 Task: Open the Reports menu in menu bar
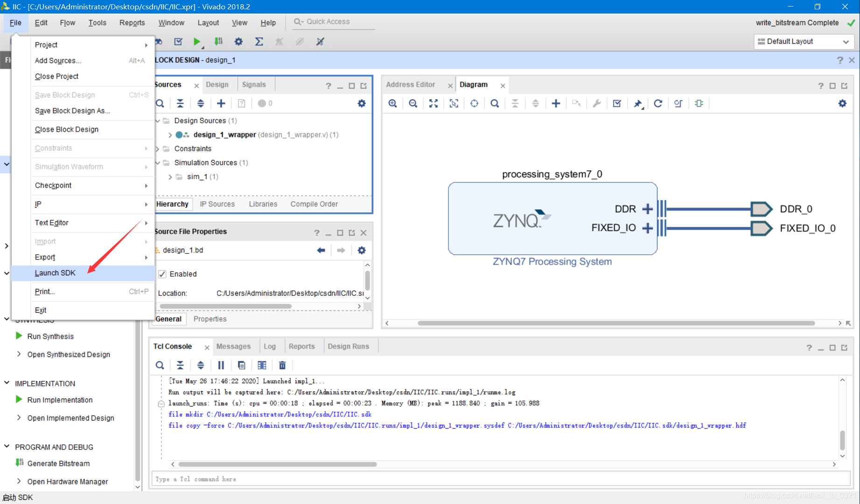pos(132,22)
